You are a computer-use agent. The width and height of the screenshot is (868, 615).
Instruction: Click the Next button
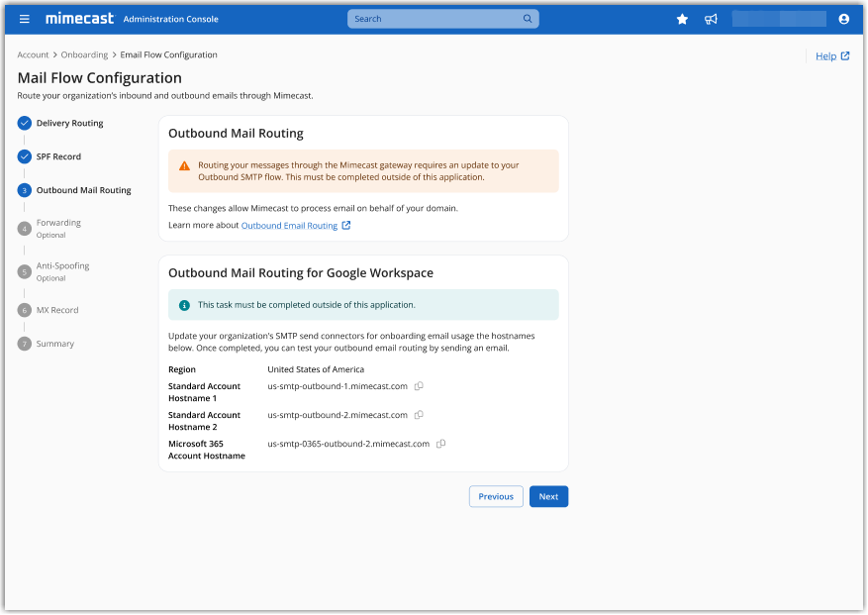pyautogui.click(x=548, y=496)
